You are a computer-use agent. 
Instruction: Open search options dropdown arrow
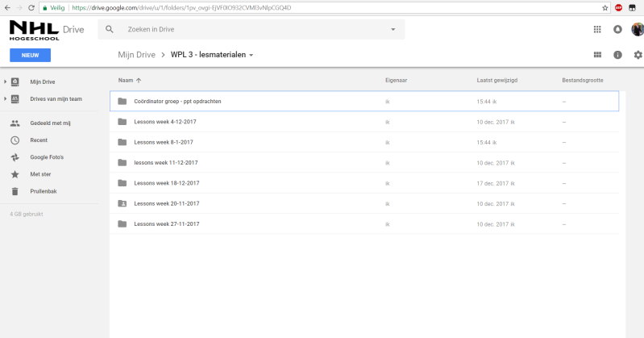pos(393,30)
